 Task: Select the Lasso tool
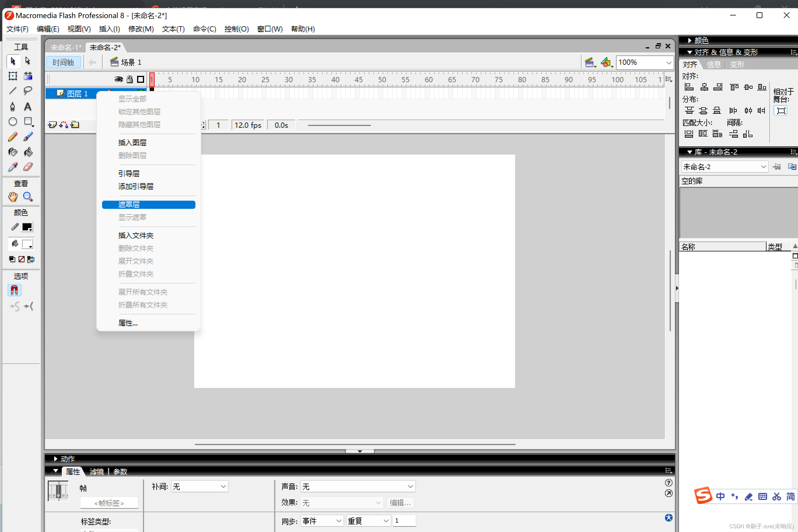tap(28, 91)
